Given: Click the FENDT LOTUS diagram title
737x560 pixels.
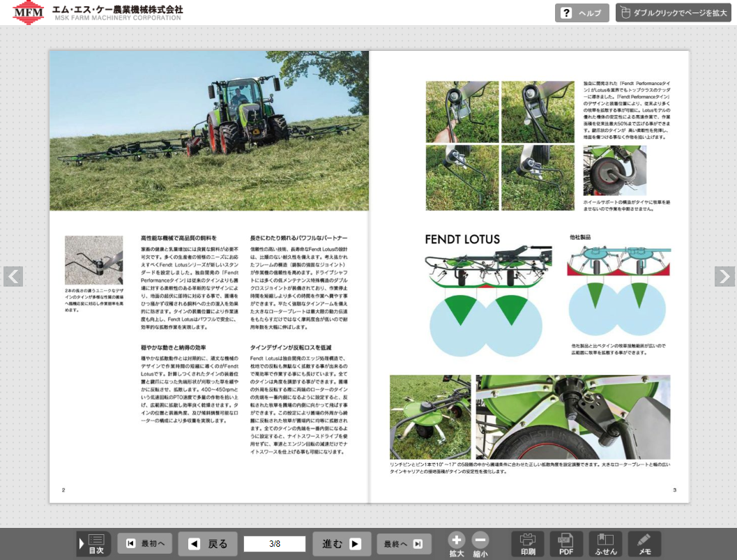Looking at the screenshot, I should coord(462,239).
